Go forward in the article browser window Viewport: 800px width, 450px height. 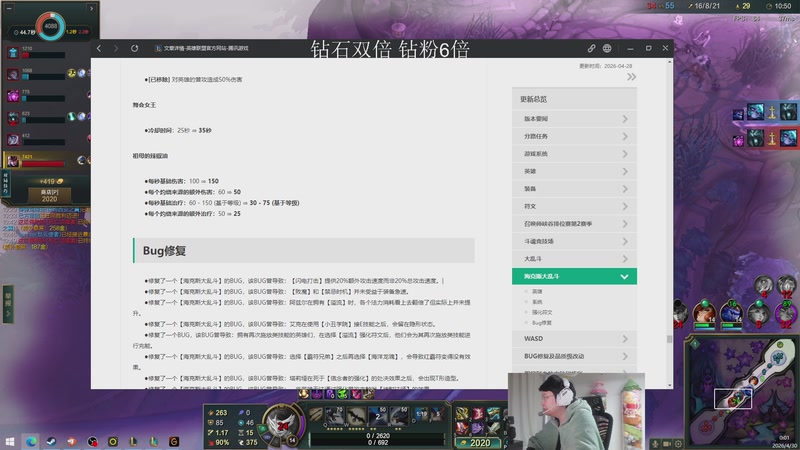coord(116,48)
